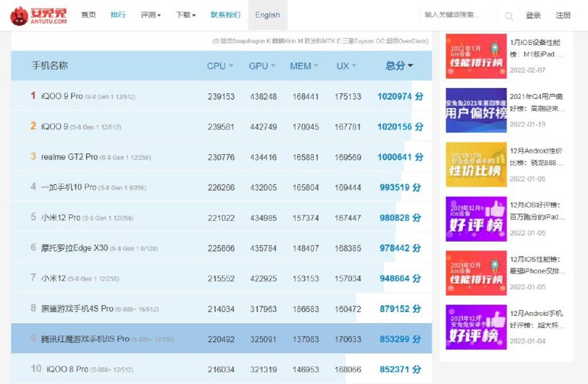Open article 2021年Q4用户偏好榜

(x=537, y=103)
